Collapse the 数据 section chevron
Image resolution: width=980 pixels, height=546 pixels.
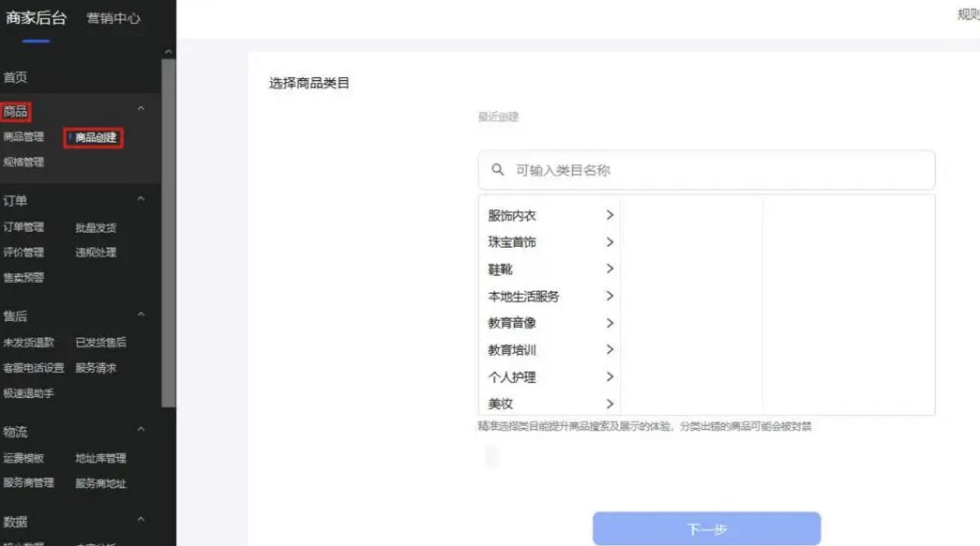[141, 519]
